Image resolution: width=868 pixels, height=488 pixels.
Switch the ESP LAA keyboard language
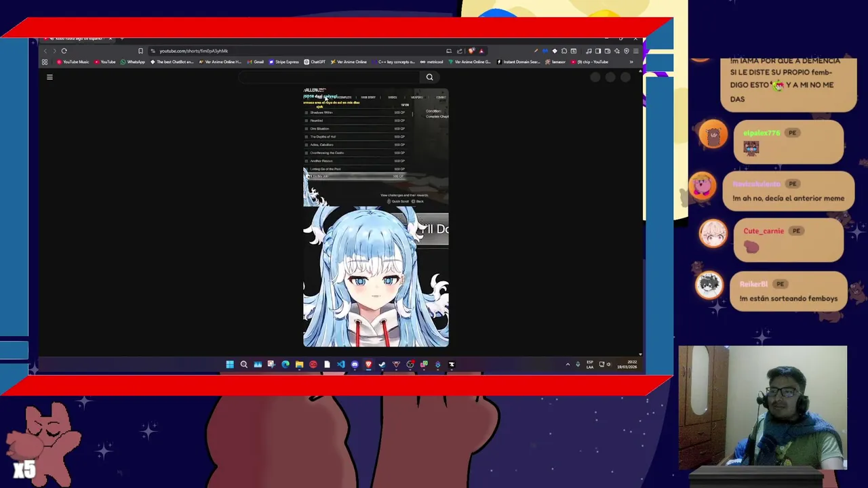[590, 365]
